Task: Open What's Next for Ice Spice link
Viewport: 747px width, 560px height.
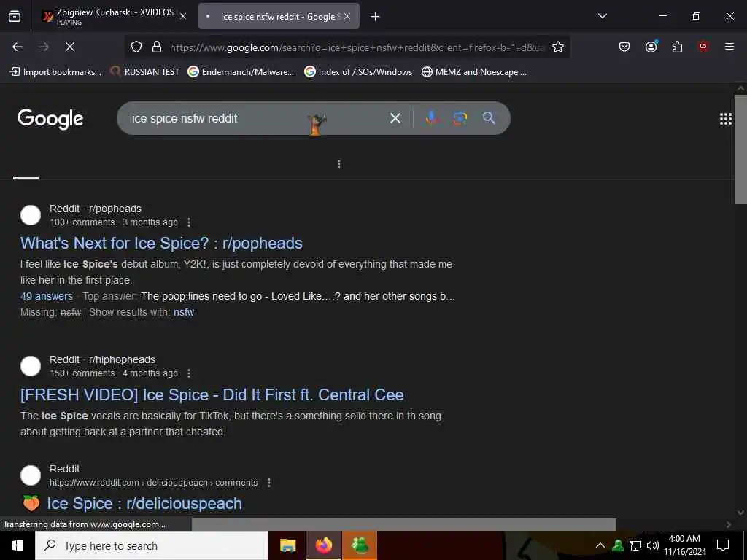Action: (x=161, y=244)
